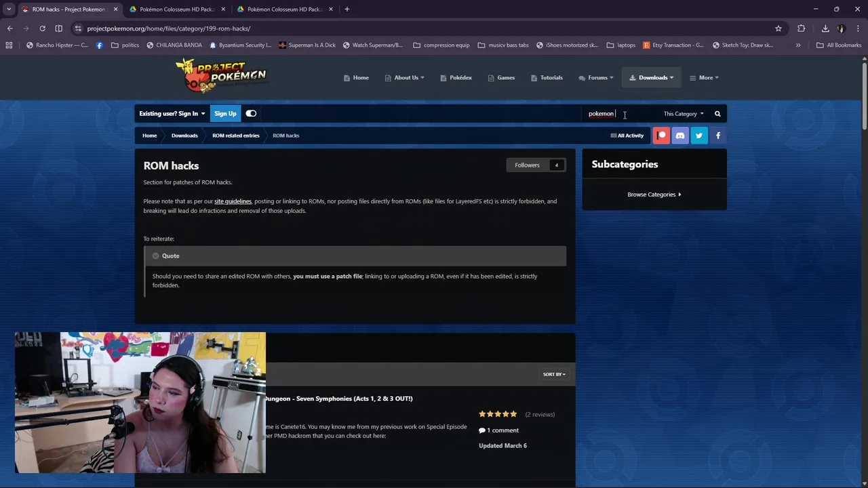Expand the Forums menu
Image resolution: width=868 pixels, height=488 pixels.
click(596, 78)
